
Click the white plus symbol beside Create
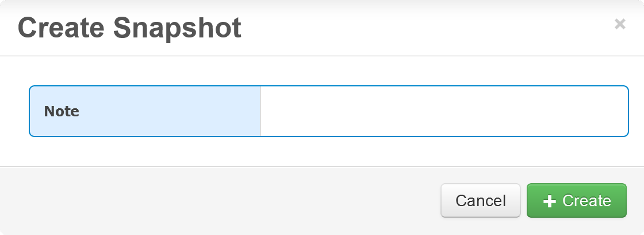click(x=550, y=201)
